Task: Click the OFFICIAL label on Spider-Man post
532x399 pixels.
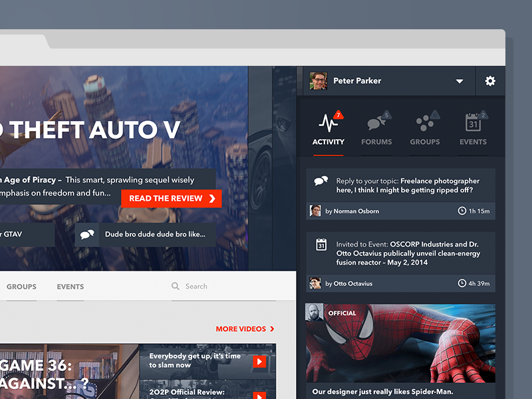Action: [x=342, y=313]
